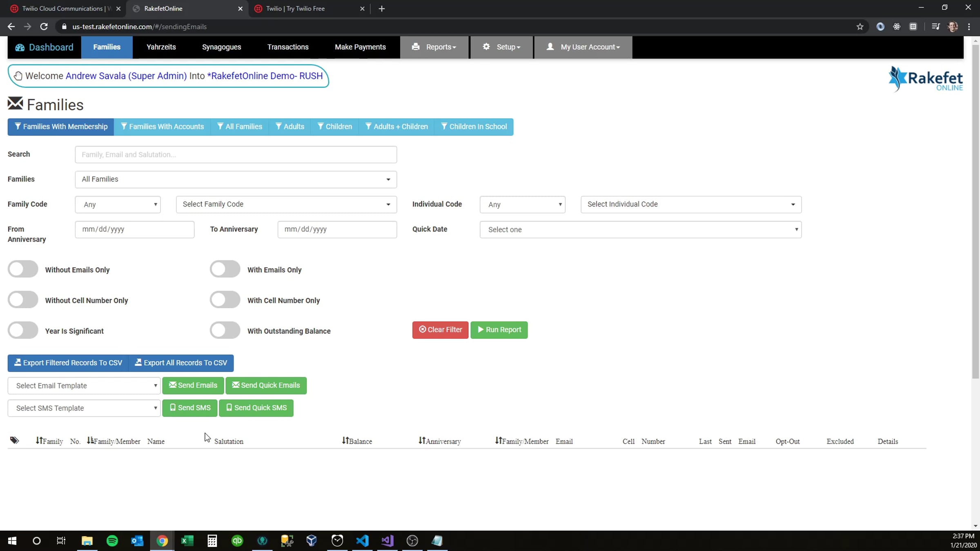Turn on the With Cell Number Only switch

[225, 300]
